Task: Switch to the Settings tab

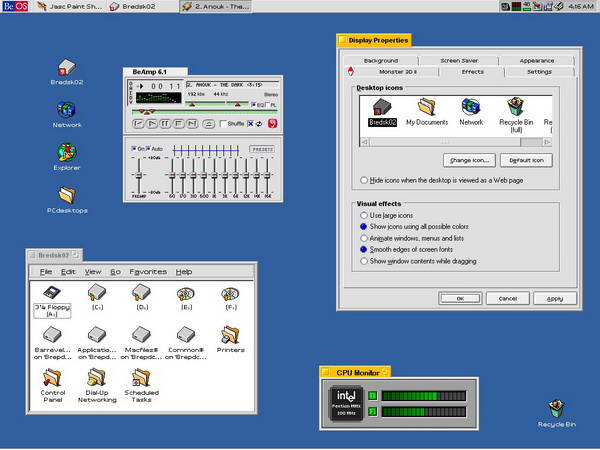Action: 539,72
